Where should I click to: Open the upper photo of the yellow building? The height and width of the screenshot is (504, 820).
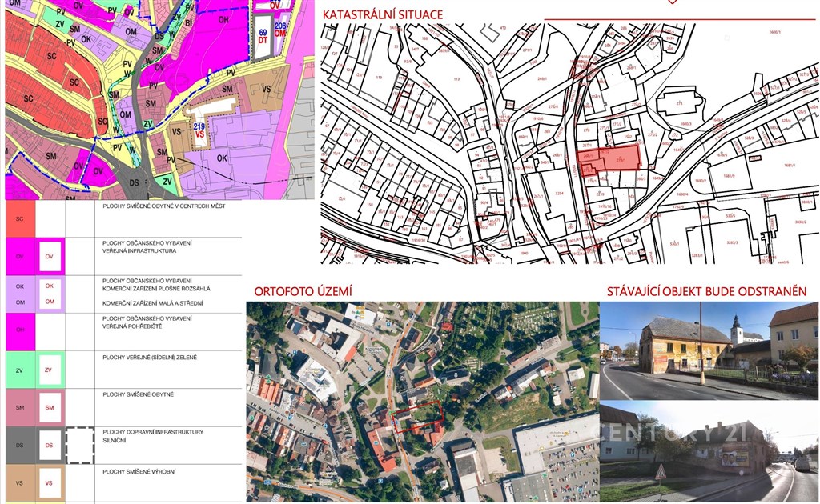coord(709,350)
